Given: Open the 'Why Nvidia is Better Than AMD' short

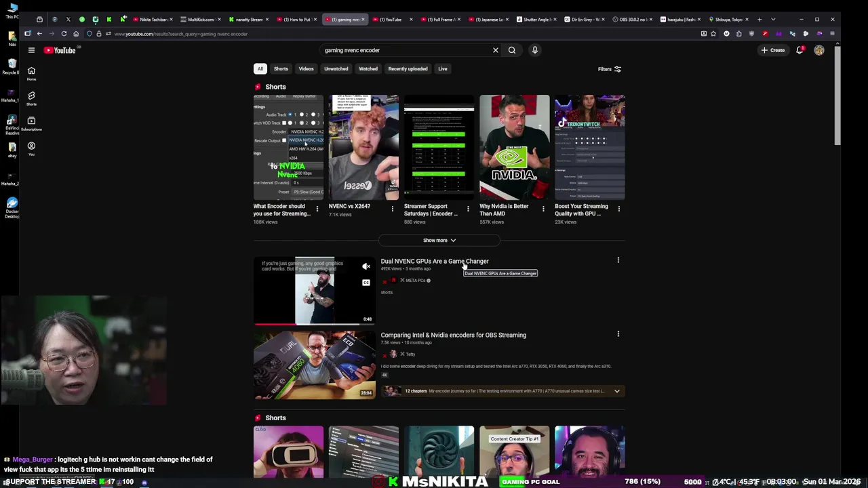Looking at the screenshot, I should [514, 147].
